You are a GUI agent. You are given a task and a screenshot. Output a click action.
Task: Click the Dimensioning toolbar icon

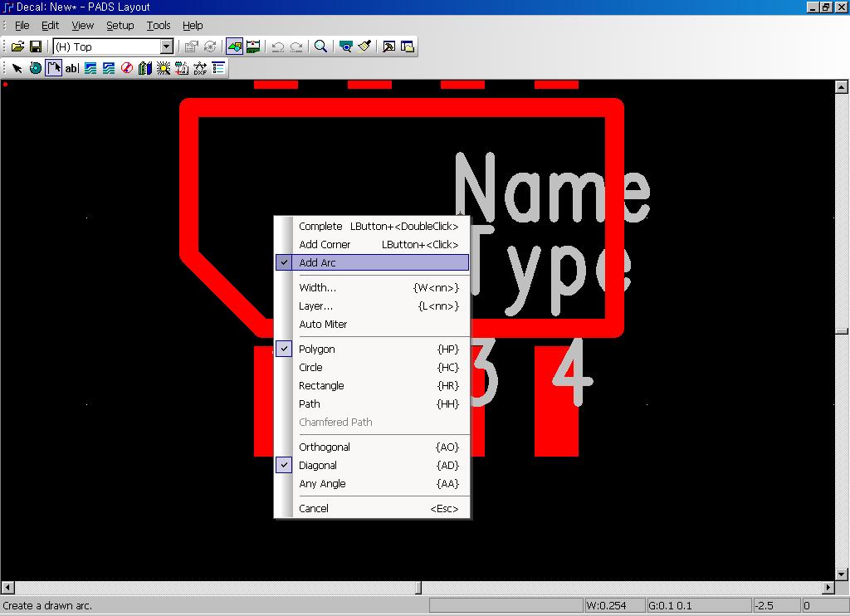point(253,46)
